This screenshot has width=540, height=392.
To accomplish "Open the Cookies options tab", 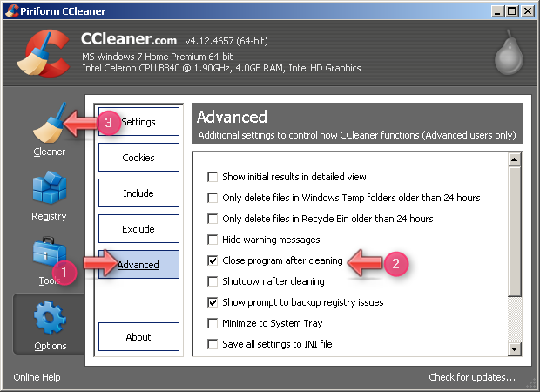I will (138, 158).
